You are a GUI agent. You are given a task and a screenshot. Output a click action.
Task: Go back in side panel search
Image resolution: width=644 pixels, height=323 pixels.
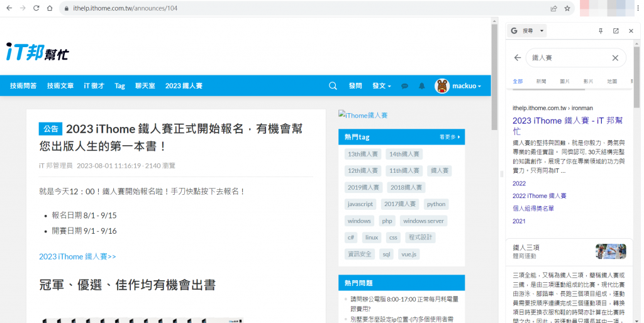[x=517, y=58]
